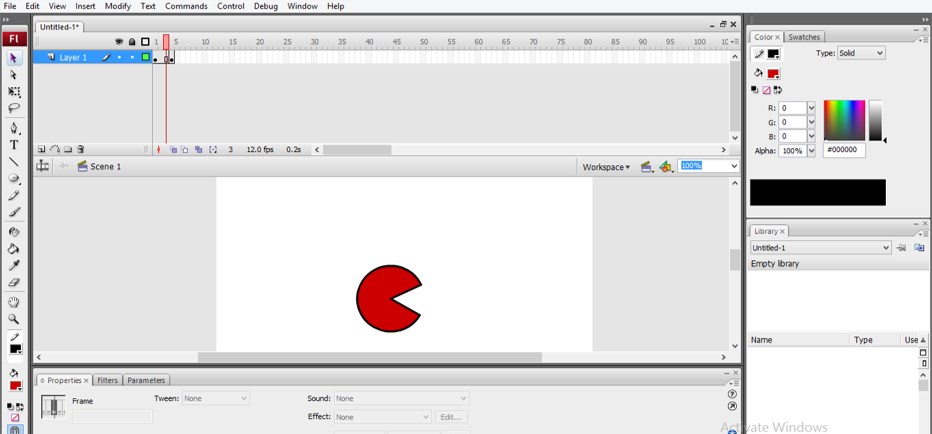Toggle Onion Skin mode
Image resolution: width=932 pixels, height=434 pixels.
point(173,150)
